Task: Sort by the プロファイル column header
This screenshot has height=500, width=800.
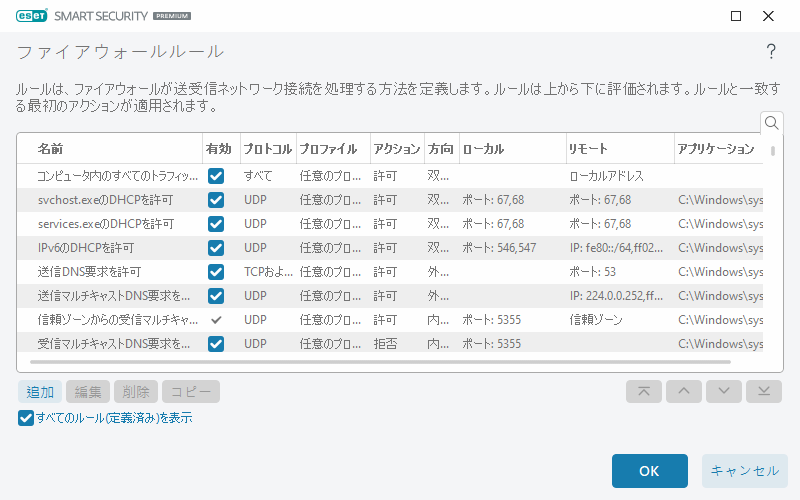Action: [333, 148]
